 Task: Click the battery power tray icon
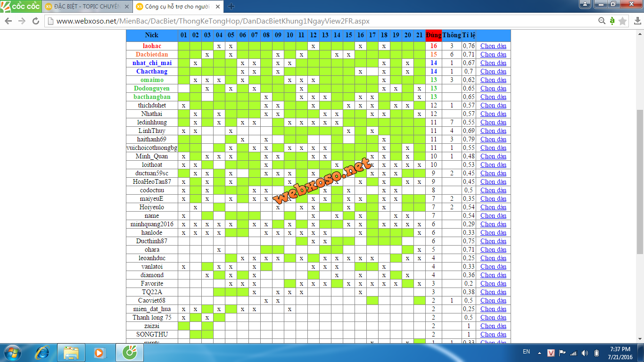click(x=596, y=353)
